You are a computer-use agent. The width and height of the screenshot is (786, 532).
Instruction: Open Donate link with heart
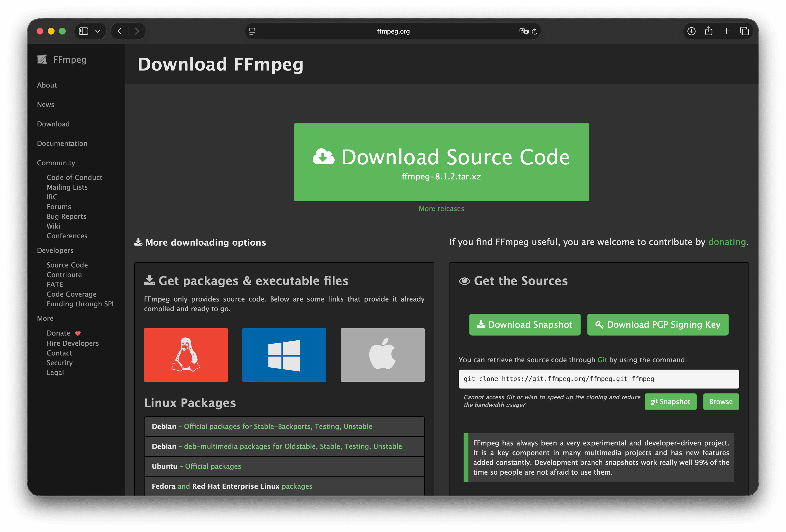tap(64, 333)
